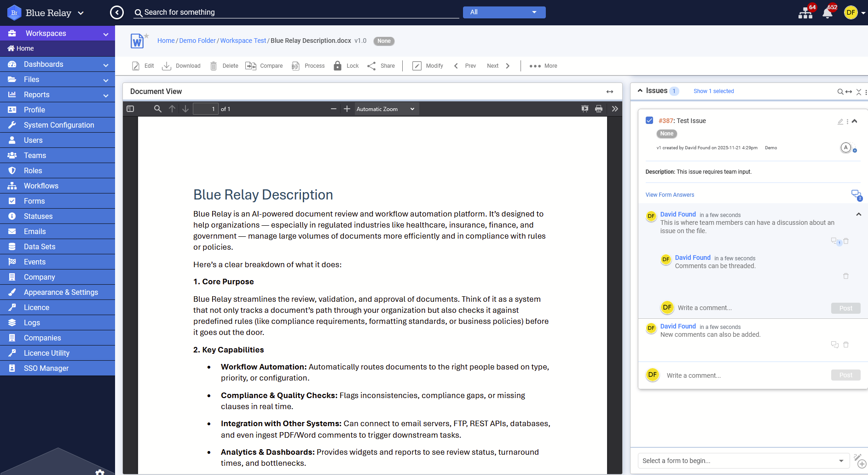Download the document via the toolbar
868x475 pixels.
tap(167, 66)
